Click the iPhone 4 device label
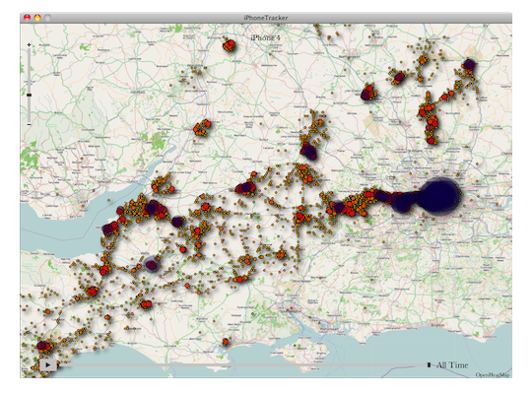This screenshot has height=394, width=532. (x=266, y=37)
